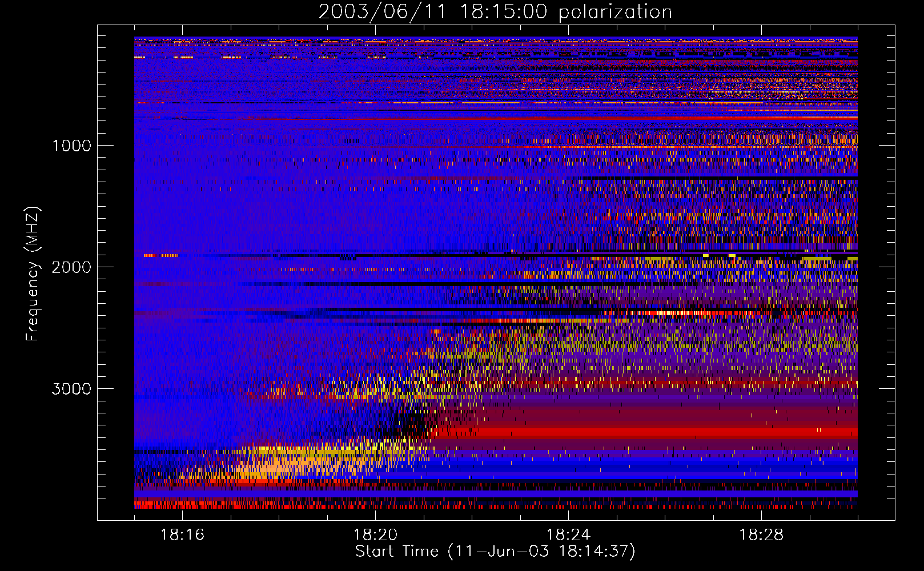Select the 3000 frequency tick label
The height and width of the screenshot is (571, 924).
click(71, 389)
